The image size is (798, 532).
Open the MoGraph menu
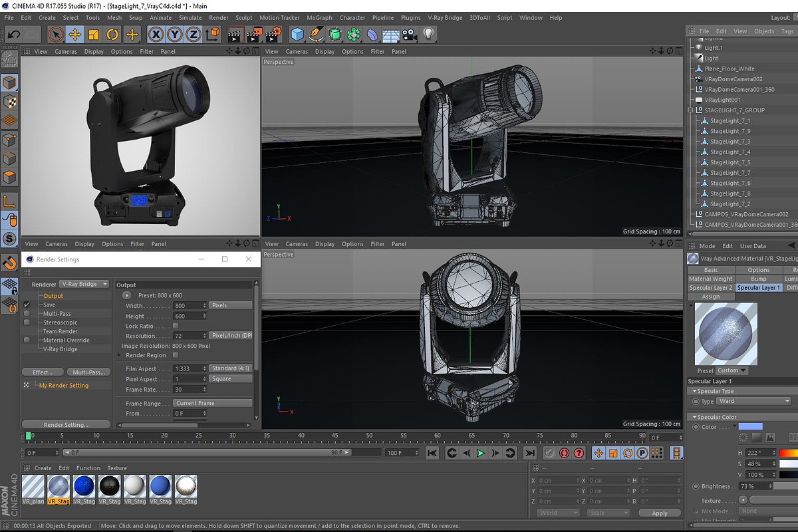point(320,18)
